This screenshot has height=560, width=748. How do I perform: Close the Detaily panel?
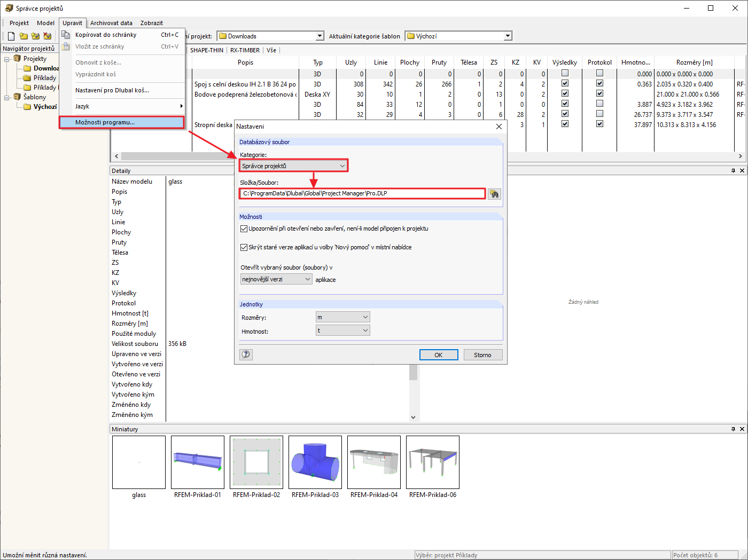tap(742, 171)
